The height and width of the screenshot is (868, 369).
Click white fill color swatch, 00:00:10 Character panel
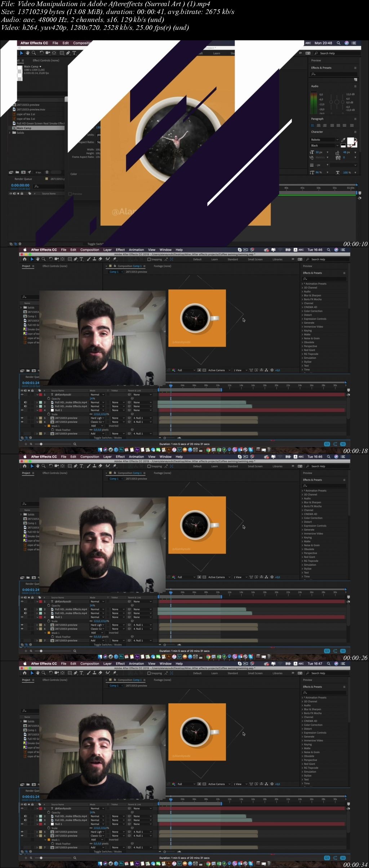350,140
